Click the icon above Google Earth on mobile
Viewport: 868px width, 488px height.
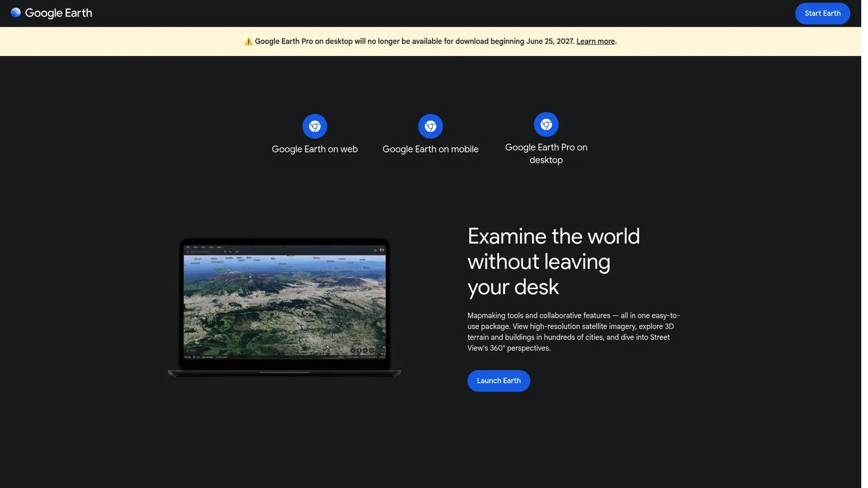pyautogui.click(x=431, y=126)
